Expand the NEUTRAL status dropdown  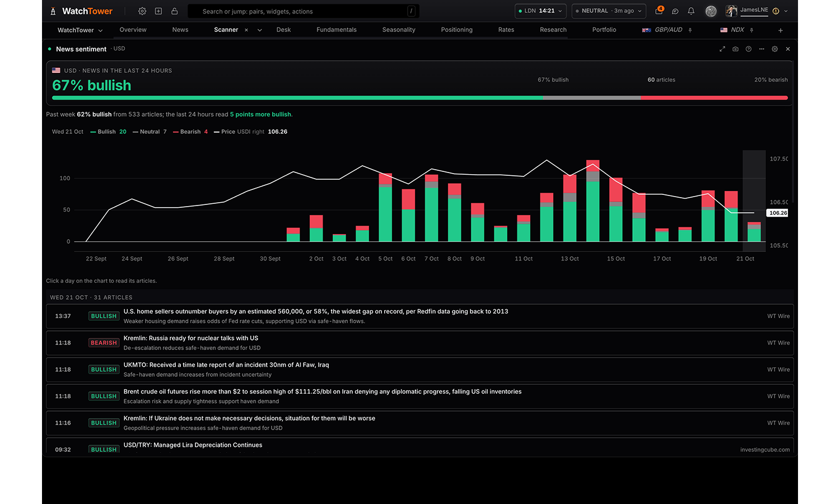609,11
